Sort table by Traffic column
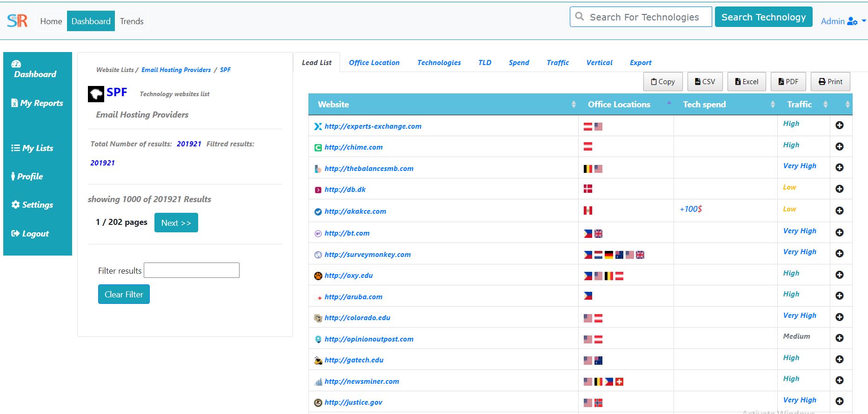868x414 pixels. click(x=804, y=105)
